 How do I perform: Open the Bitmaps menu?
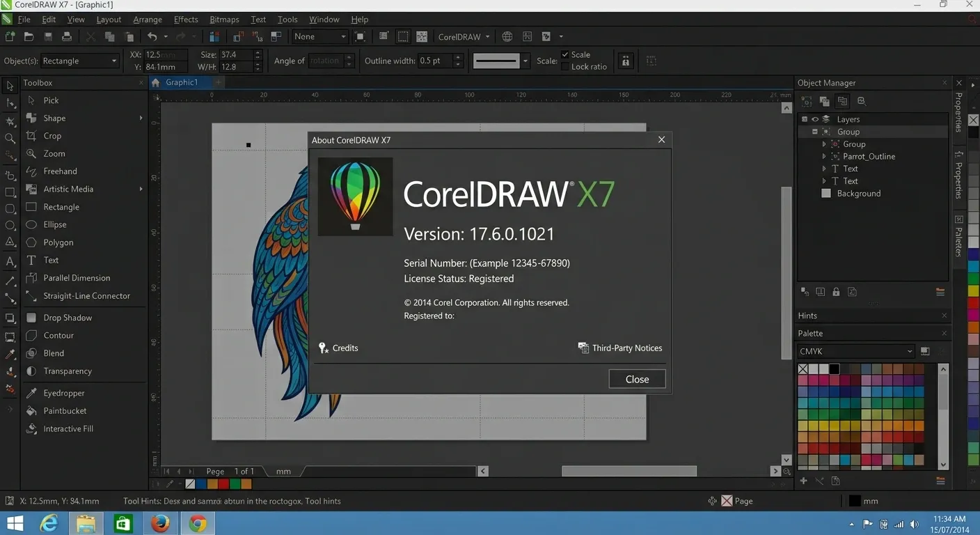[x=224, y=20]
